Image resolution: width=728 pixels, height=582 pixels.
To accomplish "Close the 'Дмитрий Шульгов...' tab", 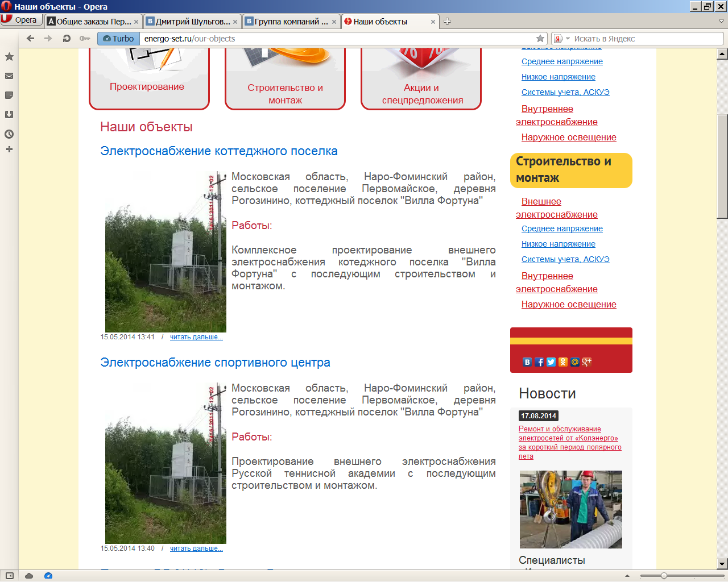I will click(235, 22).
